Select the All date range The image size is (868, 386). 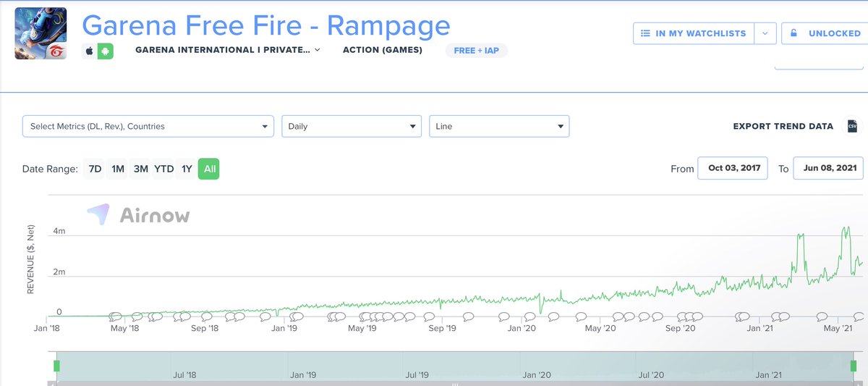coord(209,169)
